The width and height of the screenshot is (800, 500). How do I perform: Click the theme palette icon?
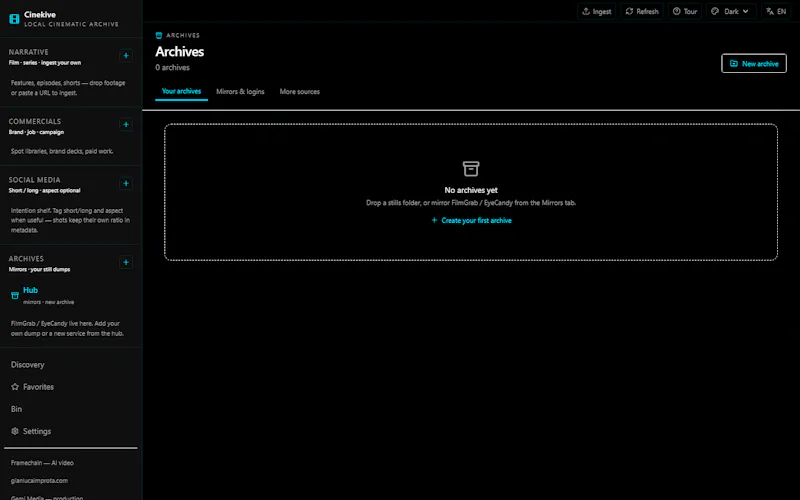coord(715,11)
